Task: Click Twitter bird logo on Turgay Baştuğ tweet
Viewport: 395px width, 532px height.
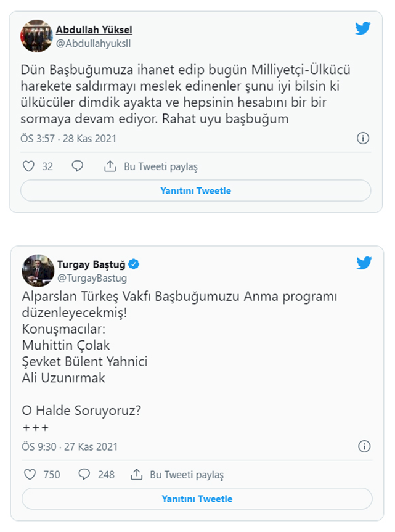Action: [364, 263]
